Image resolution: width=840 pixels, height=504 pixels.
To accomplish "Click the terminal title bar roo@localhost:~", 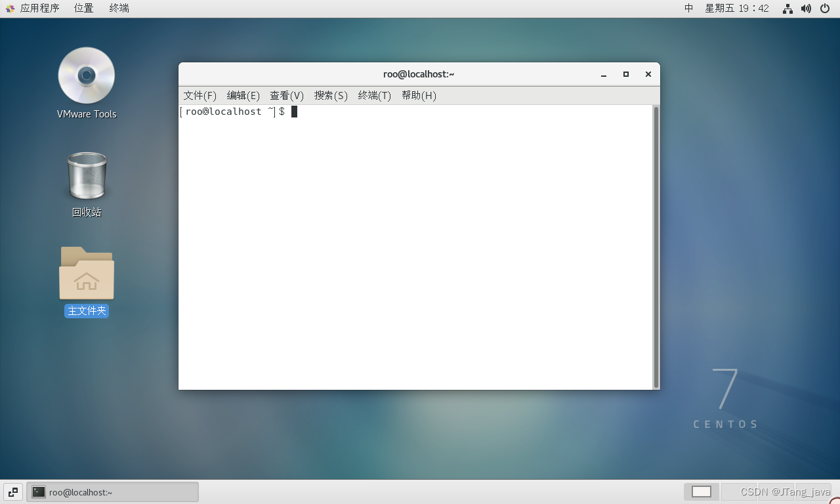I will [419, 74].
